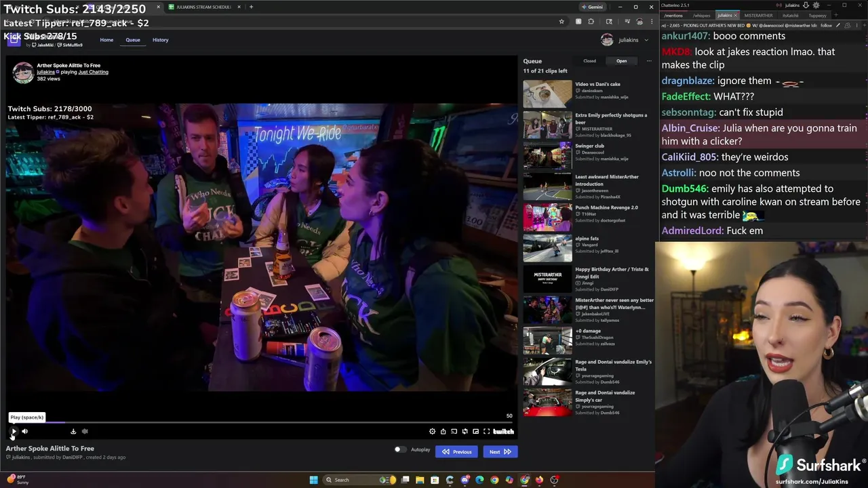Open the Chrome profile avatar

pyautogui.click(x=639, y=22)
